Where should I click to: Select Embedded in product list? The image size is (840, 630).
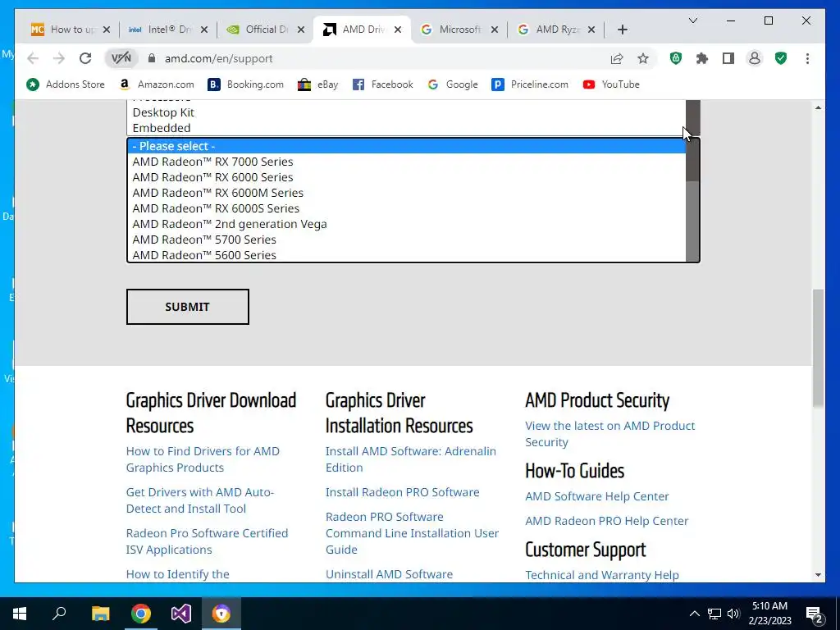pyautogui.click(x=407, y=128)
